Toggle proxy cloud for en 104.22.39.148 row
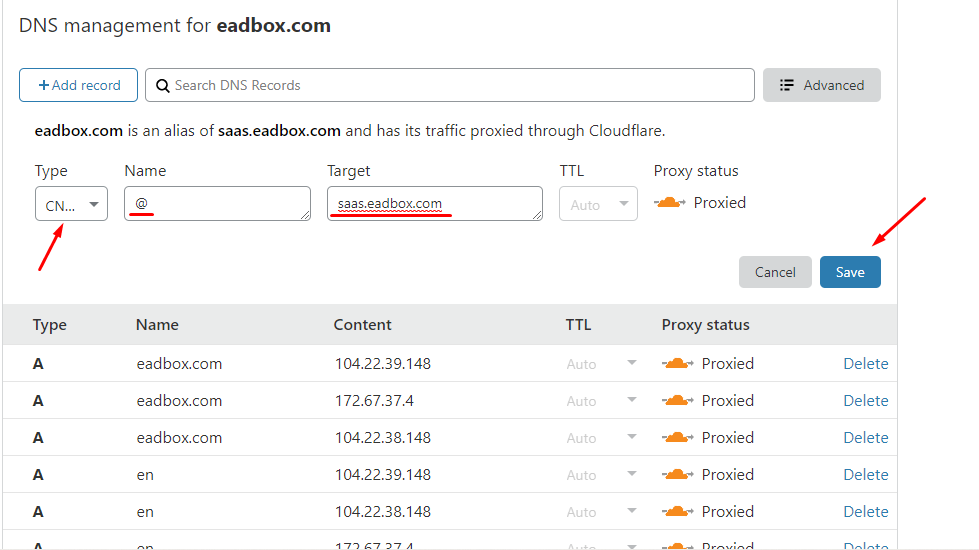 tap(677, 474)
